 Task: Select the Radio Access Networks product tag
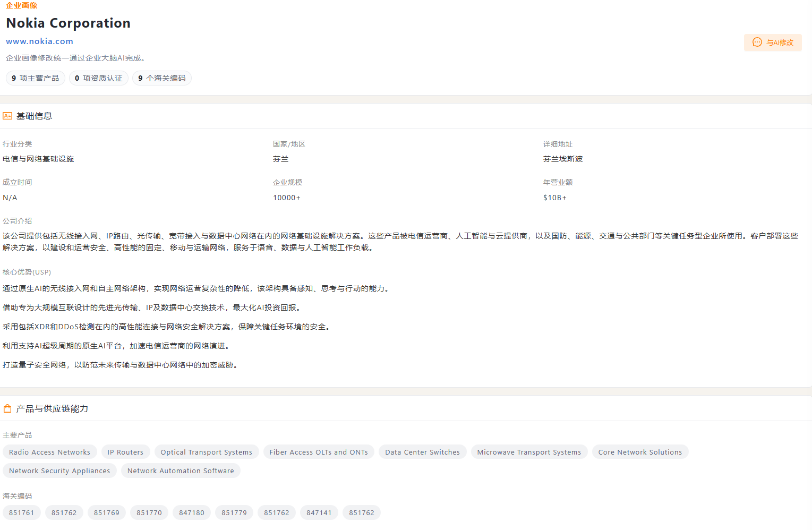click(50, 452)
